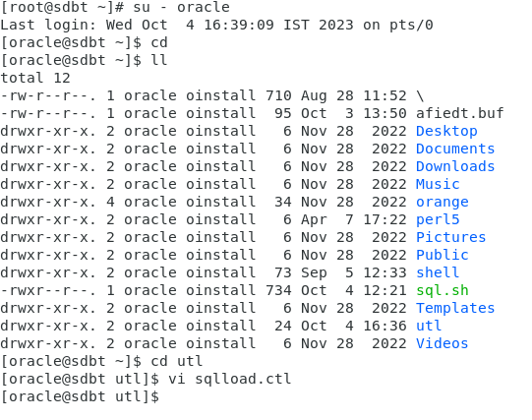
Task: Select the orange directory name
Action: coord(443,203)
